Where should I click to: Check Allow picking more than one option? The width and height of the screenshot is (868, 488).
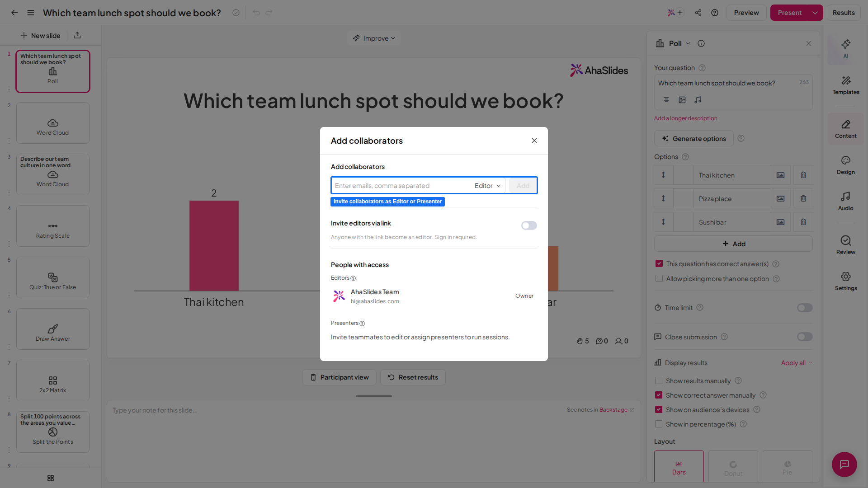point(659,278)
